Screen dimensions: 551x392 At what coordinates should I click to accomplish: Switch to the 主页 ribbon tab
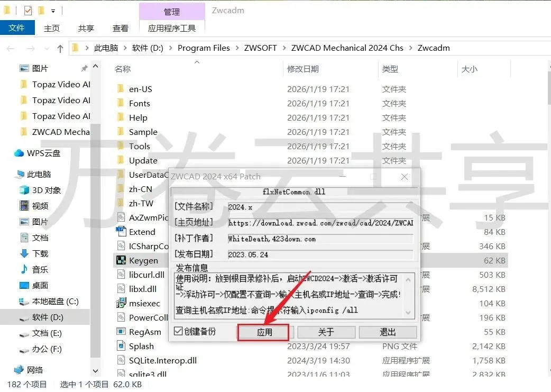52,28
